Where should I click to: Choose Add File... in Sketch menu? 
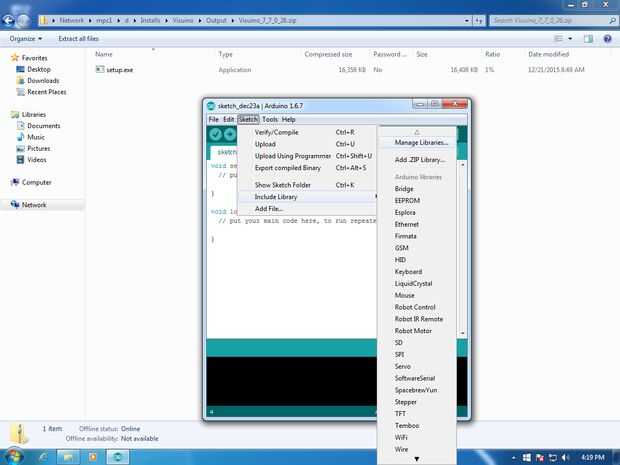pyautogui.click(x=307, y=209)
